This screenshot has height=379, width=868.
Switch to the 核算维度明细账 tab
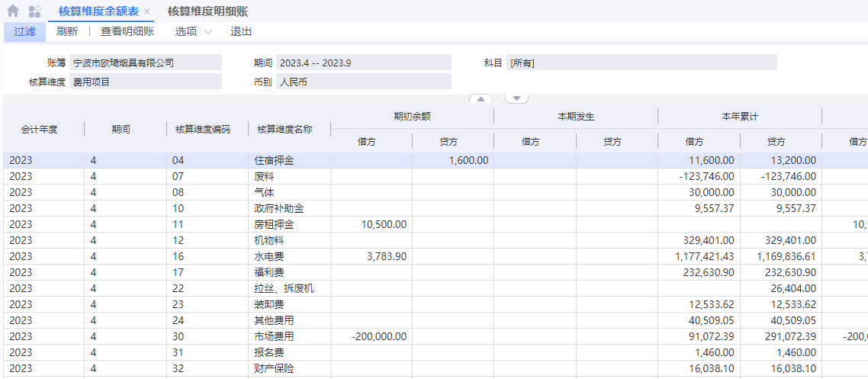pos(207,11)
